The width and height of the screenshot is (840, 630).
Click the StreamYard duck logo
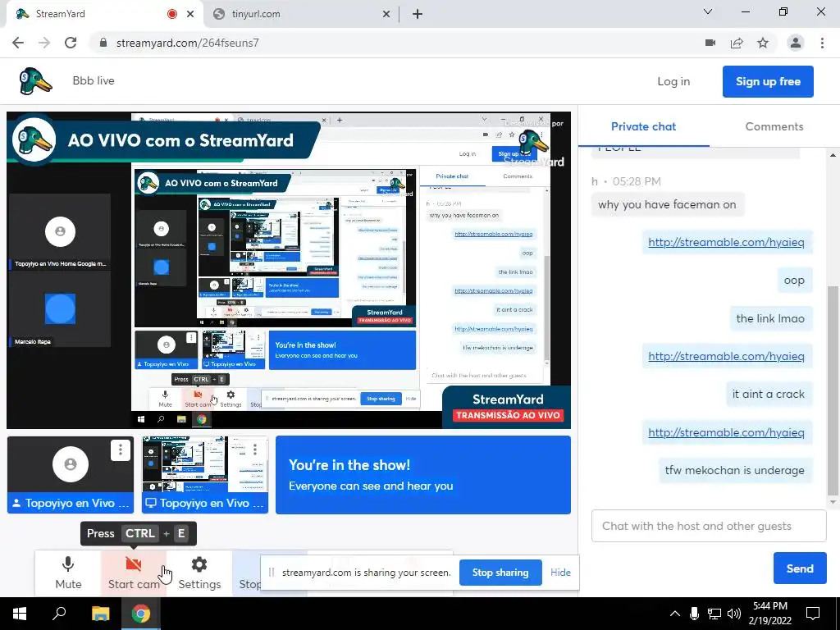coord(35,81)
